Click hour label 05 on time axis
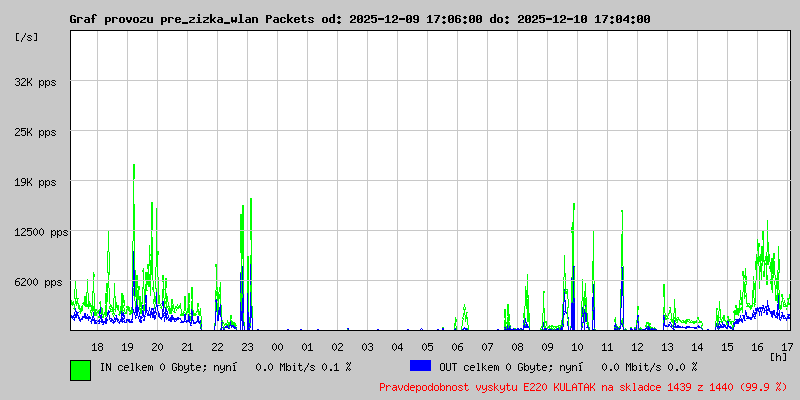The image size is (800, 400). 427,347
